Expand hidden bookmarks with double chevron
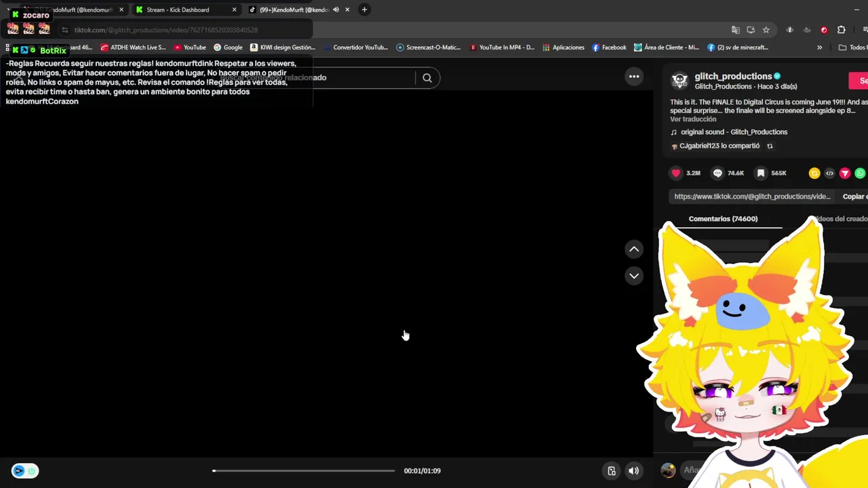 pos(819,47)
